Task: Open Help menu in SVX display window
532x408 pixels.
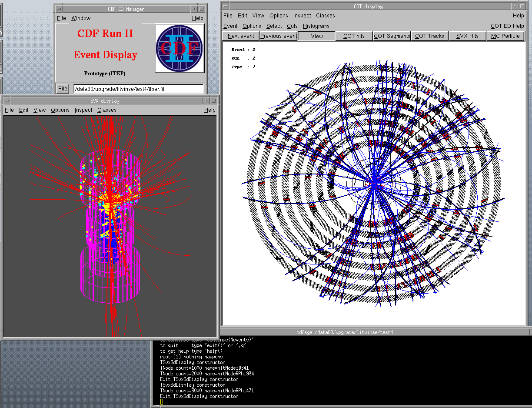Action: [x=210, y=110]
